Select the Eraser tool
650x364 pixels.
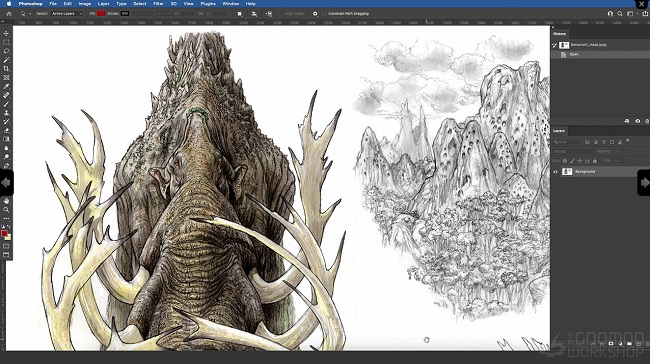[x=6, y=130]
